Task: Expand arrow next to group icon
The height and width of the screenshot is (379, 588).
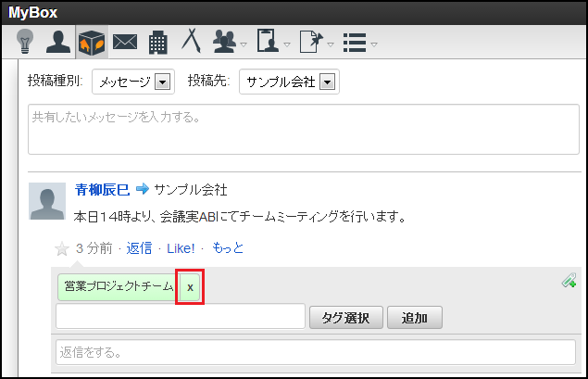Action: point(244,44)
